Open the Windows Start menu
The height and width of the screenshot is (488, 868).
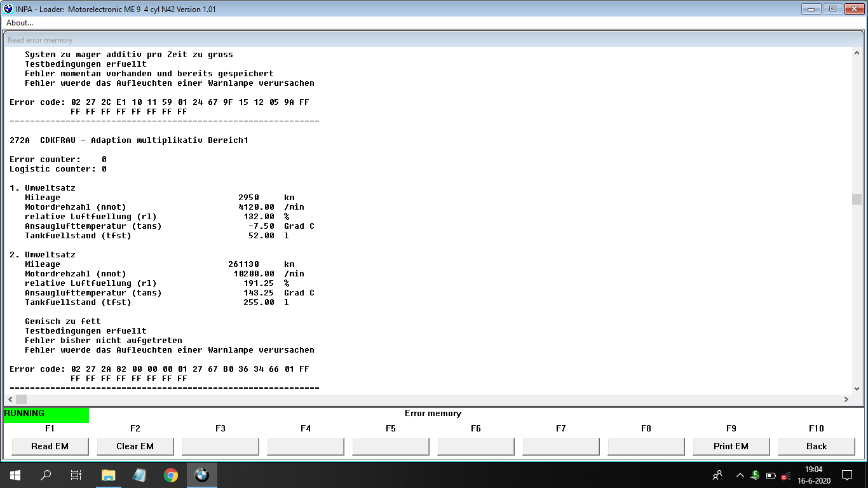point(15,475)
